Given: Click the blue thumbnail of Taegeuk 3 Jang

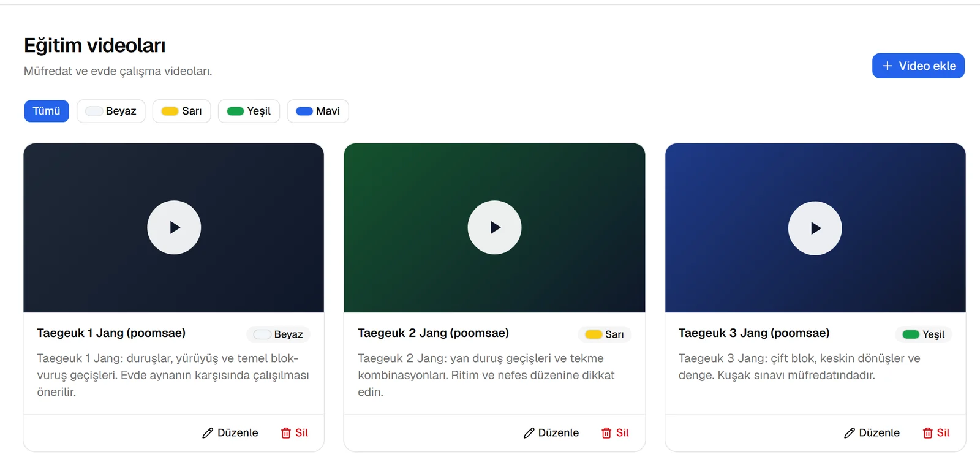Looking at the screenshot, I should click(x=815, y=228).
